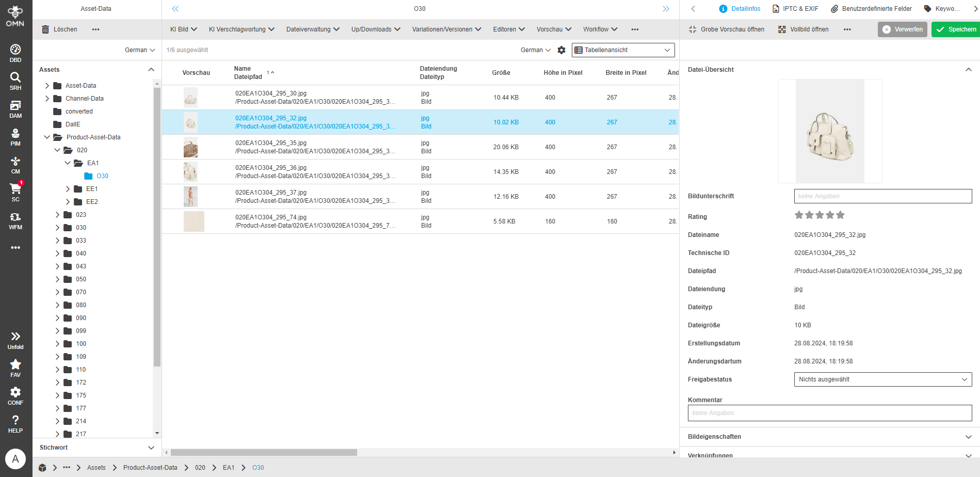Rate the image five stars
This screenshot has width=980, height=477.
point(841,215)
